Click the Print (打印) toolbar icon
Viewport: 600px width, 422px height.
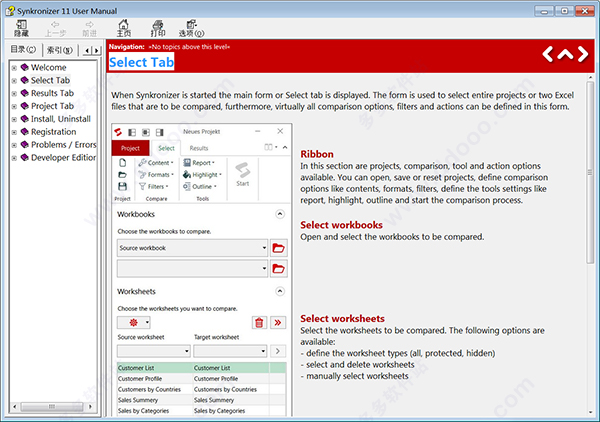pos(157,28)
